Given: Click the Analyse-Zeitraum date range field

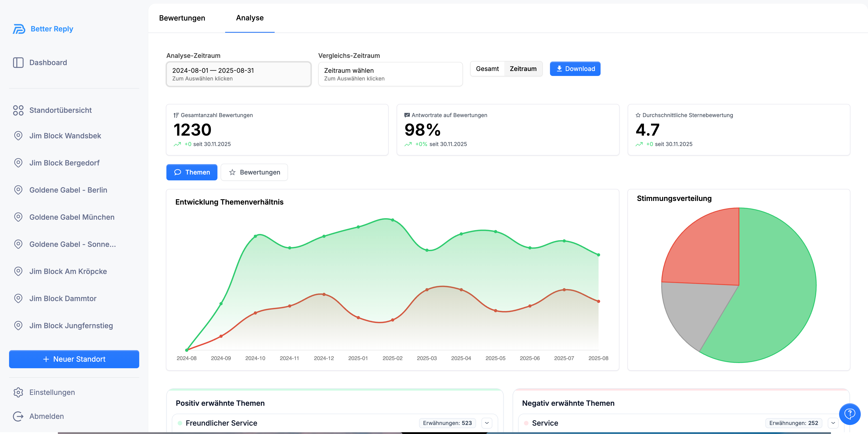Looking at the screenshot, I should [238, 74].
